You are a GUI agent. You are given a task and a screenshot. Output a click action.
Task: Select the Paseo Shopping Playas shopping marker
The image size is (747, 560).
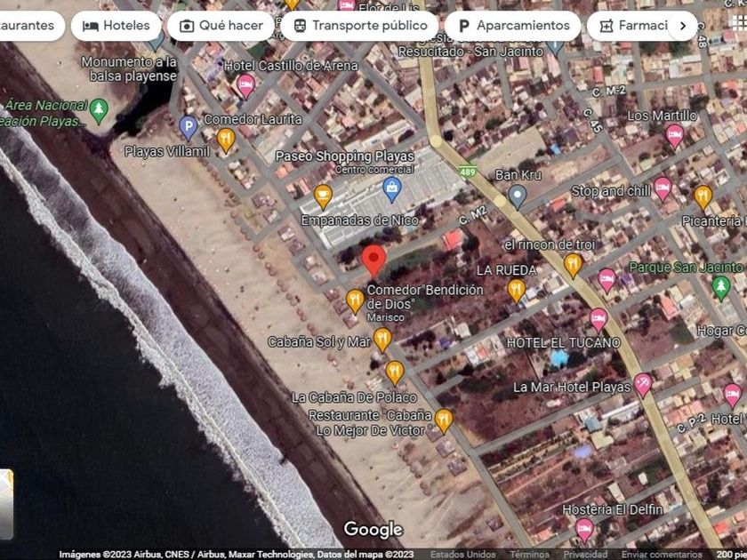pyautogui.click(x=392, y=189)
